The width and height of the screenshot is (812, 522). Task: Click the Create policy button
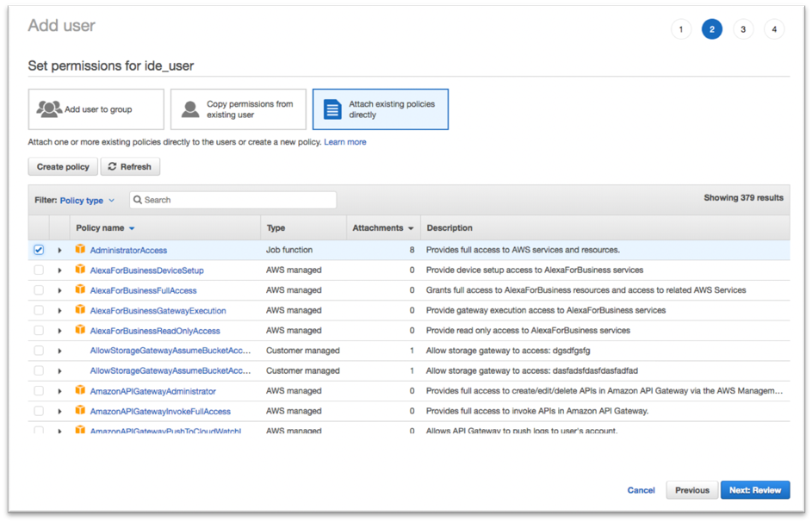(63, 167)
